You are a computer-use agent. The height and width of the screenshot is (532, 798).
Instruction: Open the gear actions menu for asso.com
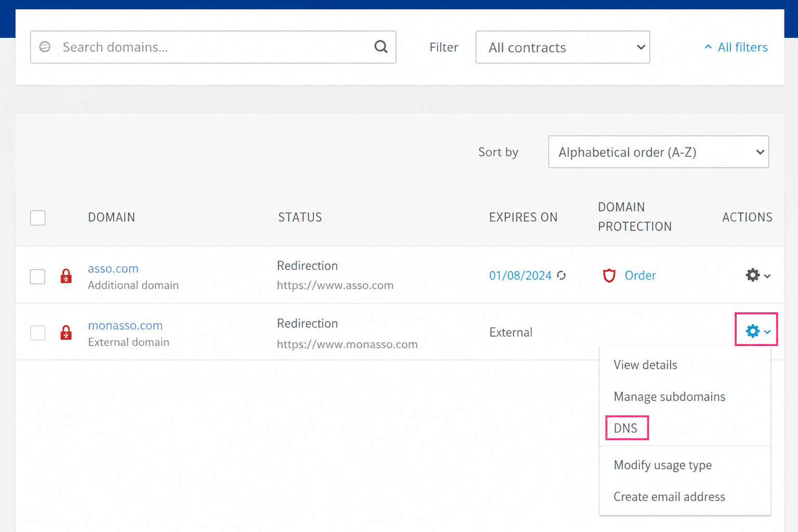pos(758,275)
